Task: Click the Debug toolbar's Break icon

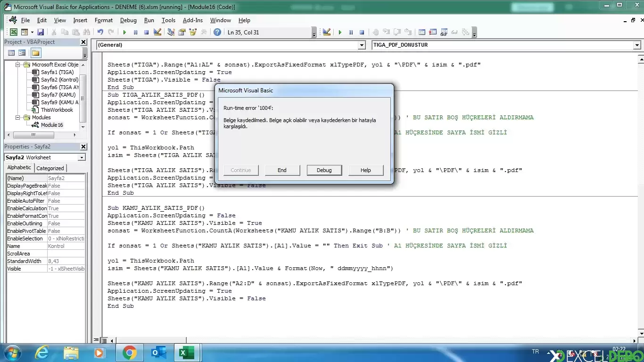Action: coord(351,32)
